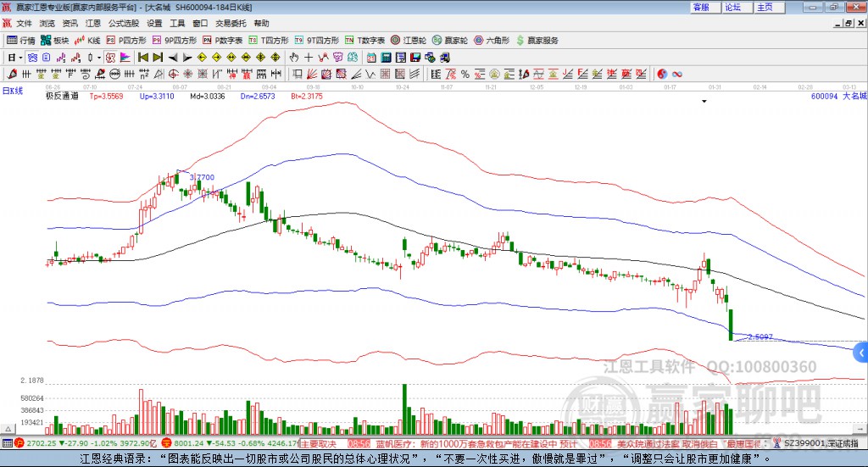
Task: Click the Md=3.0336 value
Action: pos(208,96)
